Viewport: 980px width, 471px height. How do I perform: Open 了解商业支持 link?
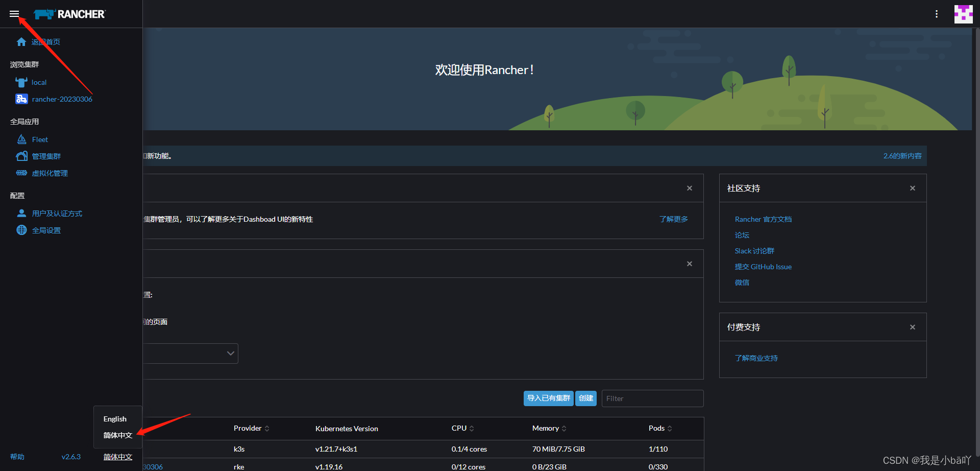756,358
